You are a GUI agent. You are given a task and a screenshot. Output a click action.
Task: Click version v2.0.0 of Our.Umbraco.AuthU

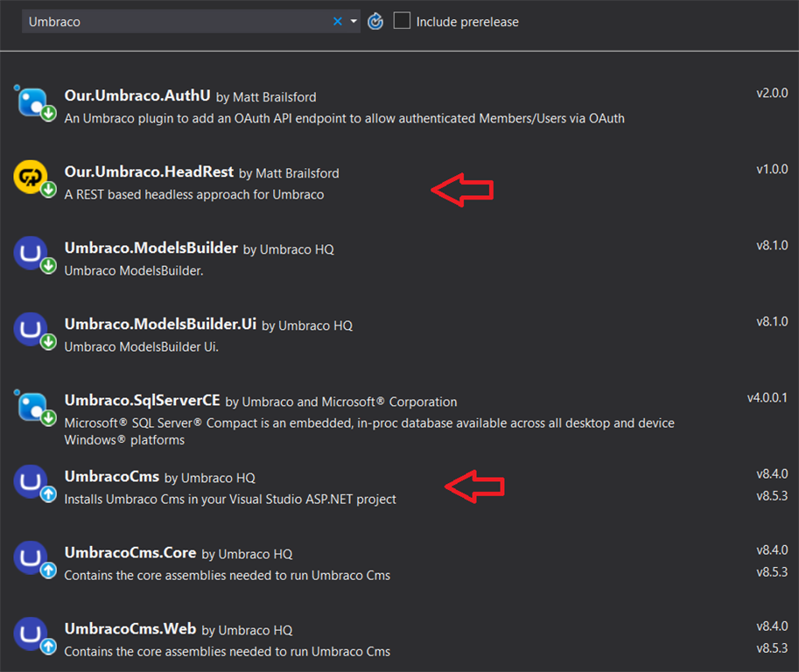[x=772, y=94]
